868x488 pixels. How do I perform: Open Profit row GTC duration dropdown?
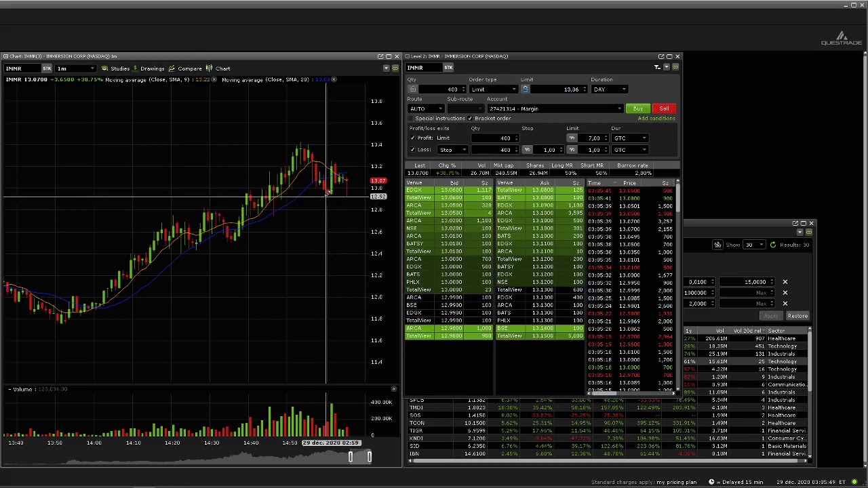[631, 138]
